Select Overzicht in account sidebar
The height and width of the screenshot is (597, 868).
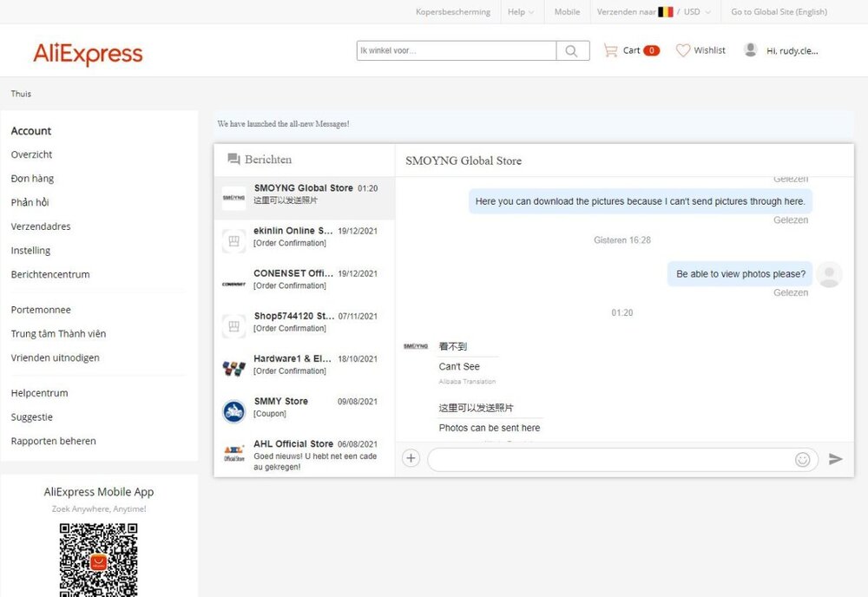point(31,154)
